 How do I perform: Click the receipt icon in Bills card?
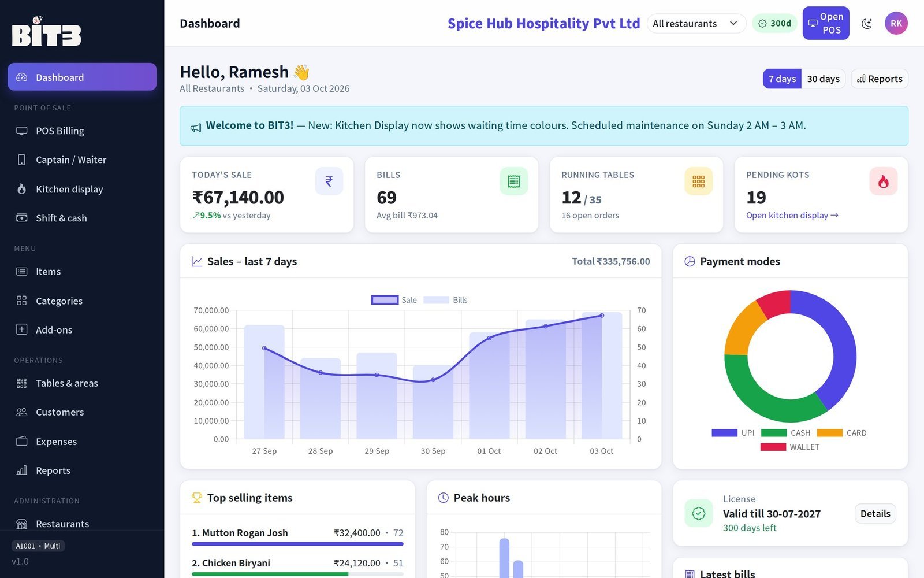click(x=514, y=181)
